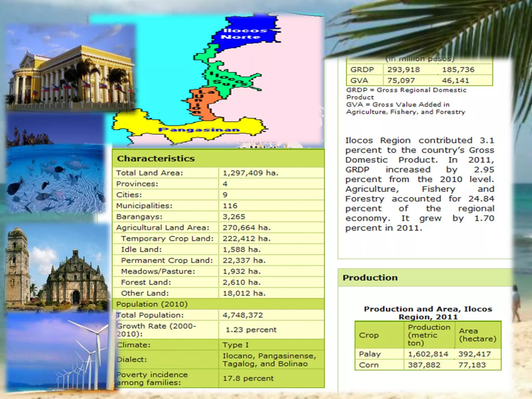Click the Total Land Area row label
The width and height of the screenshot is (532, 399).
pyautogui.click(x=150, y=173)
